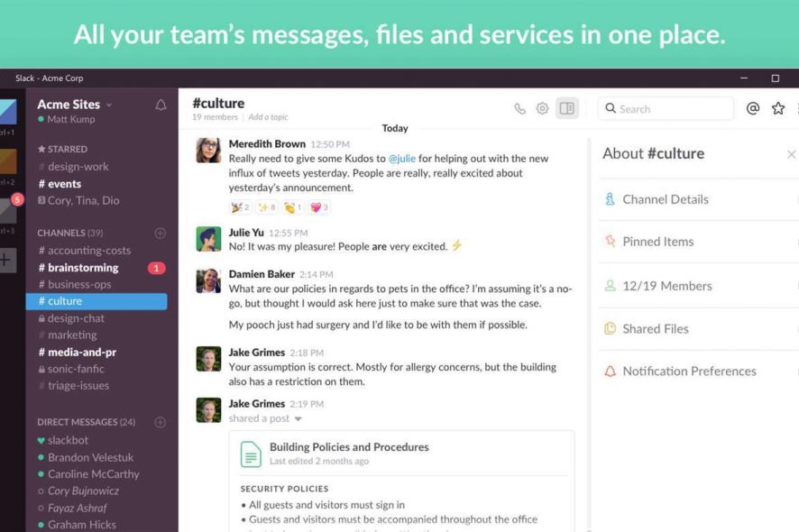799x532 pixels.
Task: Click the Search input field
Action: 666,108
